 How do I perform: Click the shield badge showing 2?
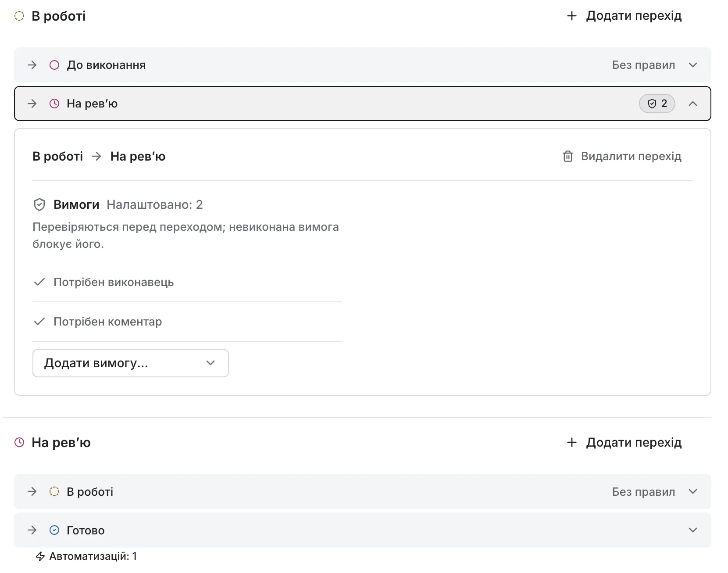click(x=657, y=104)
